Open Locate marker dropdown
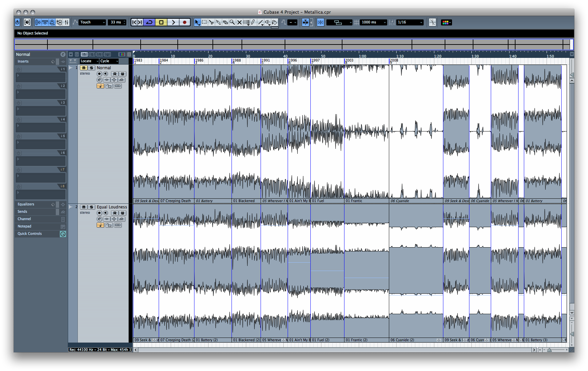Image resolution: width=588 pixels, height=371 pixels. point(90,61)
